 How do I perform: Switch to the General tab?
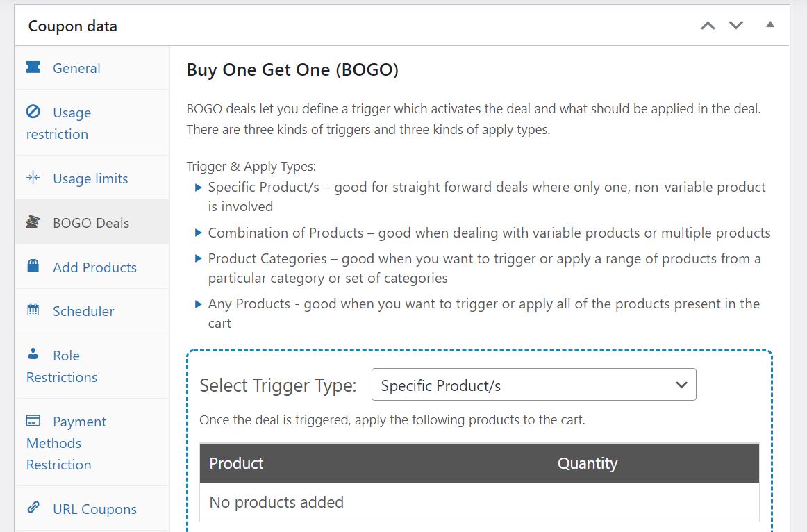tap(76, 67)
